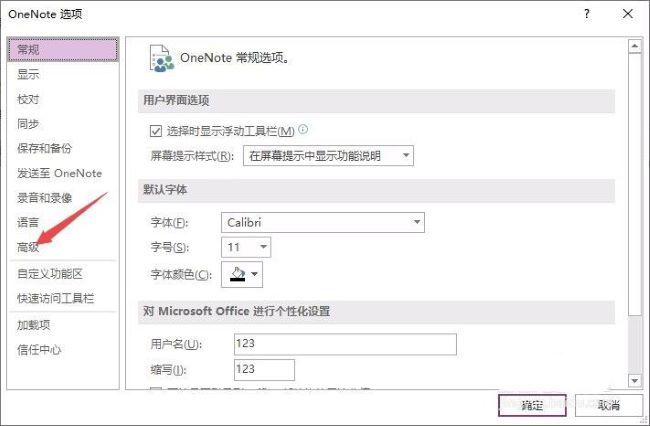Click the 确定 button
This screenshot has width=650, height=426.
[532, 406]
